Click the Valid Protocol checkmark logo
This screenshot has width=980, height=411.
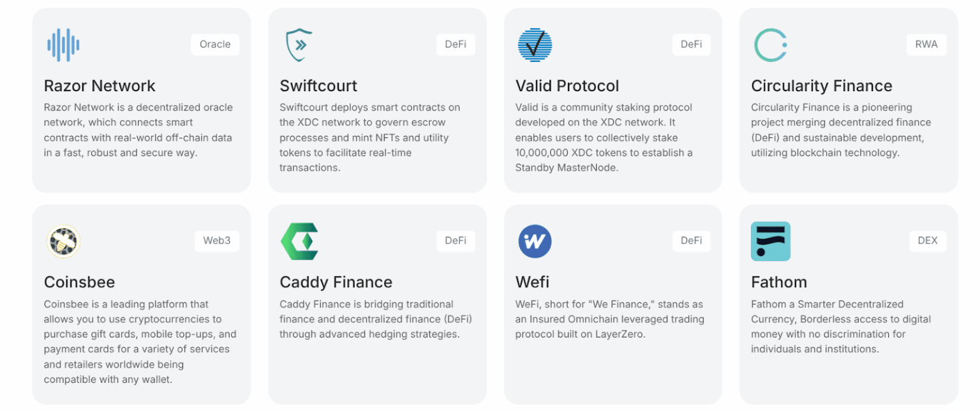(x=535, y=45)
